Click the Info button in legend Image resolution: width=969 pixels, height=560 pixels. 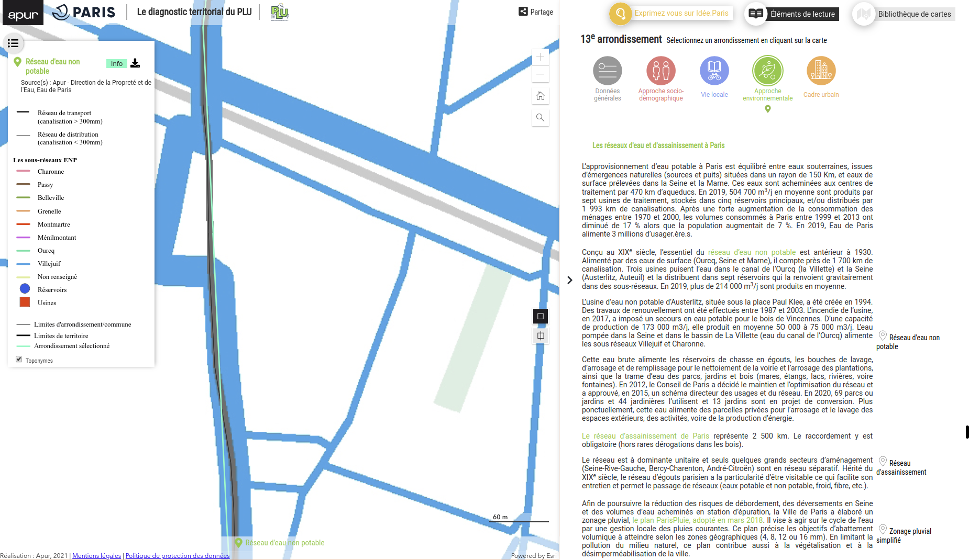coord(116,64)
